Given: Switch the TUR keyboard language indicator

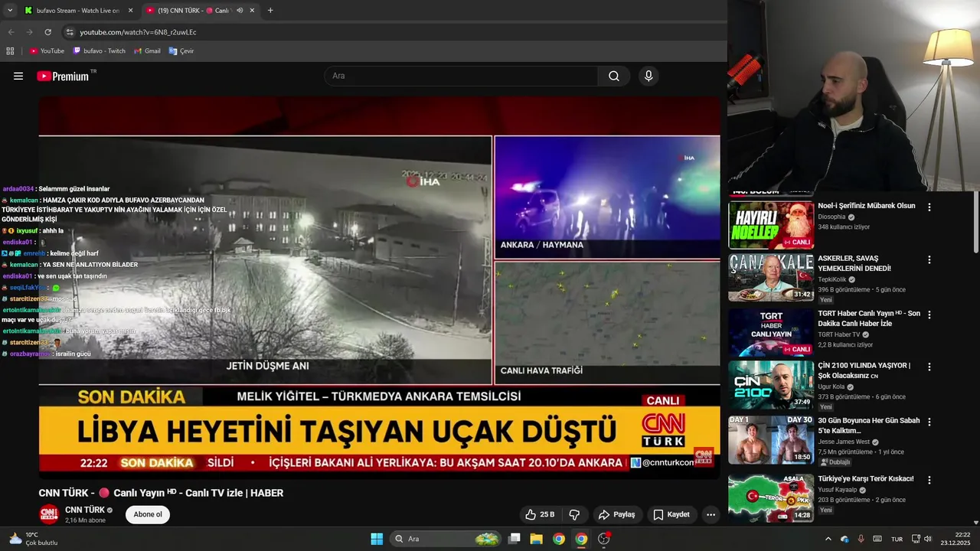Looking at the screenshot, I should [x=897, y=539].
